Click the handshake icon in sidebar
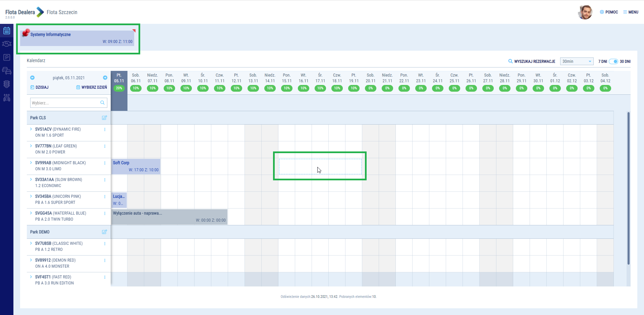The height and width of the screenshot is (315, 644). [x=7, y=44]
